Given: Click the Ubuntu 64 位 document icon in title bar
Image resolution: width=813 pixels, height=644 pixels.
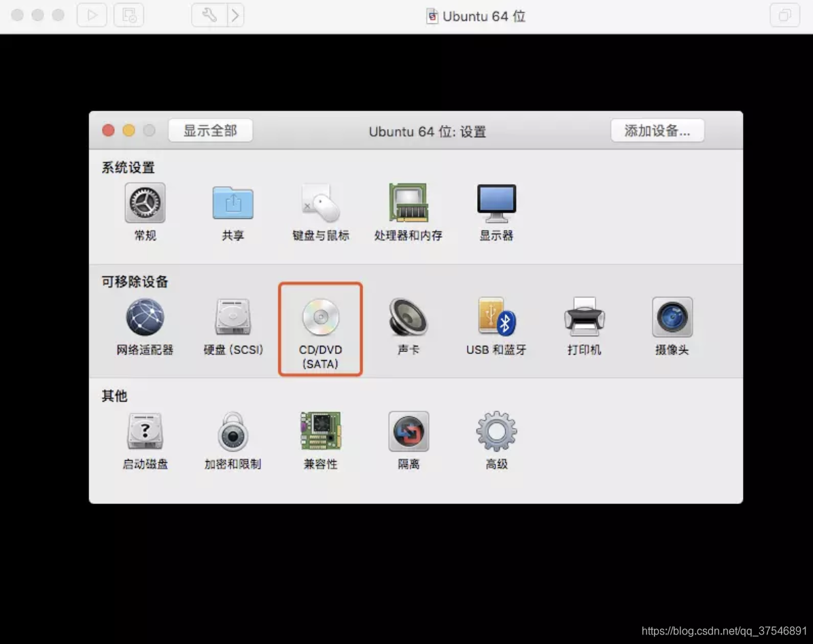Looking at the screenshot, I should click(432, 16).
